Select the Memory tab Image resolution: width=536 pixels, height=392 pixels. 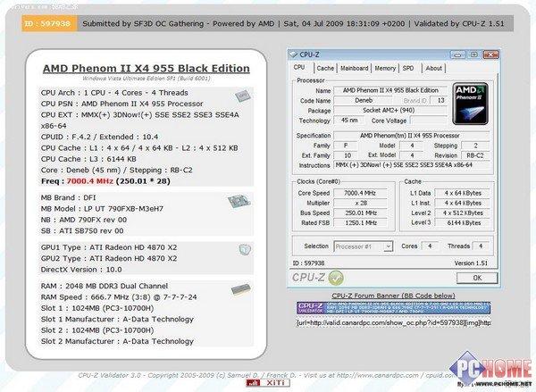click(385, 68)
